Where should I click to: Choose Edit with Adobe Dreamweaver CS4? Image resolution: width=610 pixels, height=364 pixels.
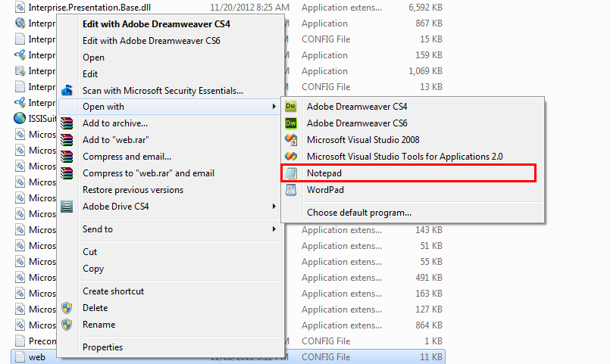pyautogui.click(x=156, y=23)
